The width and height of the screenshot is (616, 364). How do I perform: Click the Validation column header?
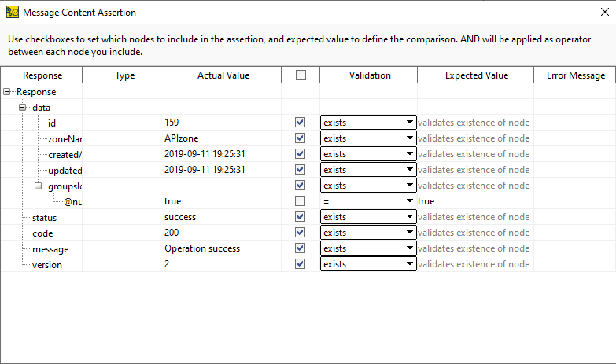(368, 75)
